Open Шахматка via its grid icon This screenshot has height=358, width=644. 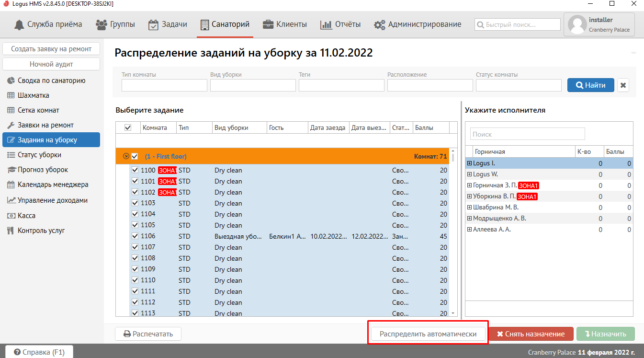pyautogui.click(x=11, y=95)
